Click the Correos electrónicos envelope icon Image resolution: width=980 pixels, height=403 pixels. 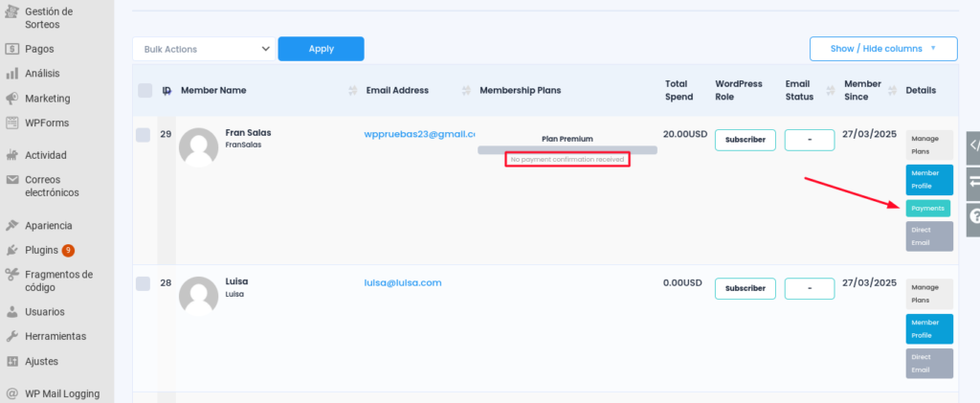click(11, 180)
